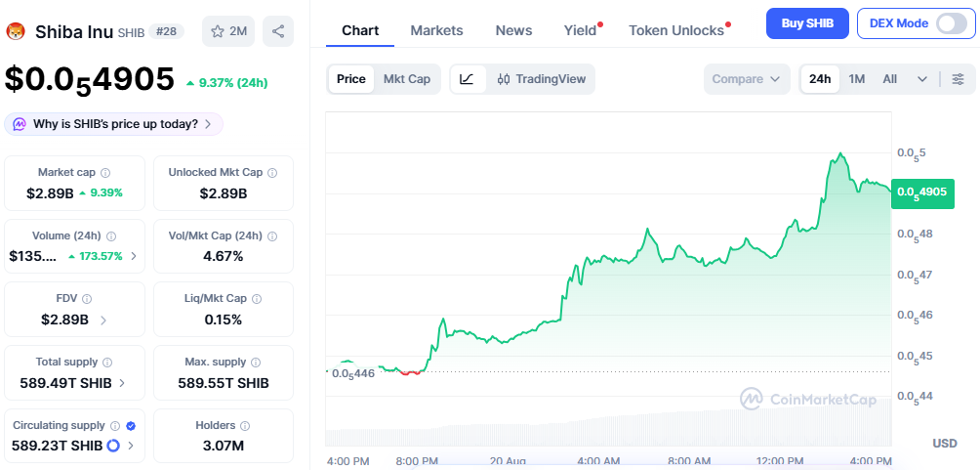Set chart range to 24h
Viewport: 980px width, 470px height.
[820, 79]
